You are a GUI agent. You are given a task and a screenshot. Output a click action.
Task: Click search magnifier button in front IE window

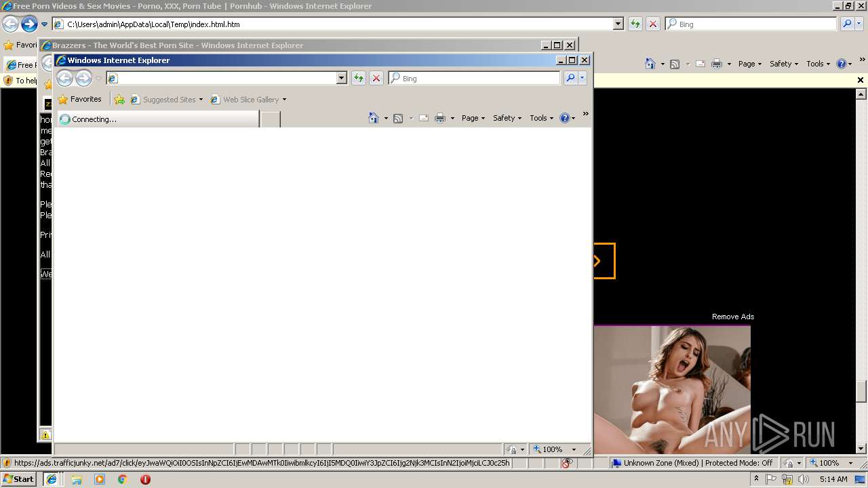coord(570,79)
